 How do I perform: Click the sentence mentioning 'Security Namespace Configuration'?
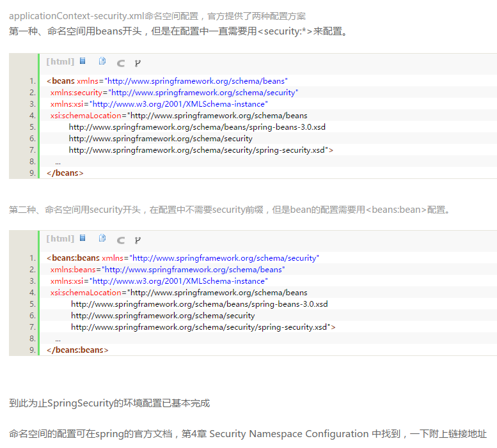click(x=248, y=433)
